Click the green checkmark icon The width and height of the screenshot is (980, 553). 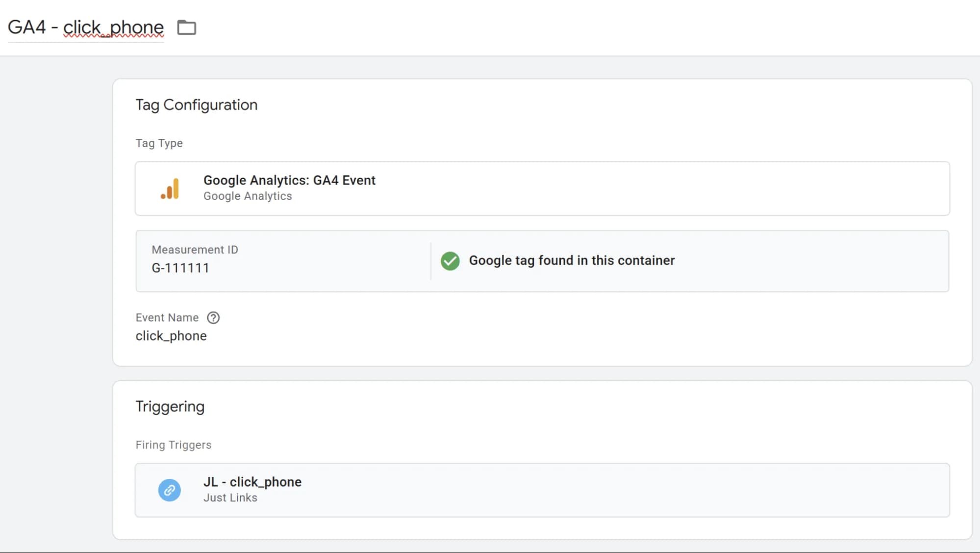pos(450,261)
